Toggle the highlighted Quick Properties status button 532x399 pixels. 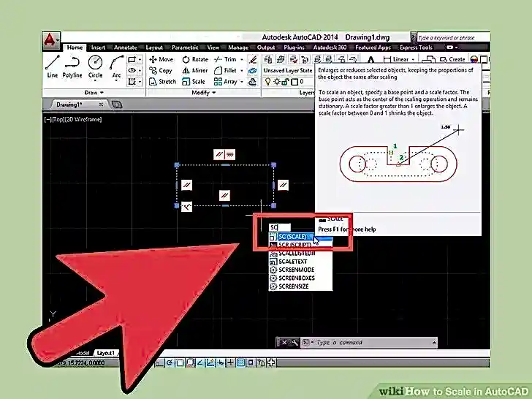[240, 363]
